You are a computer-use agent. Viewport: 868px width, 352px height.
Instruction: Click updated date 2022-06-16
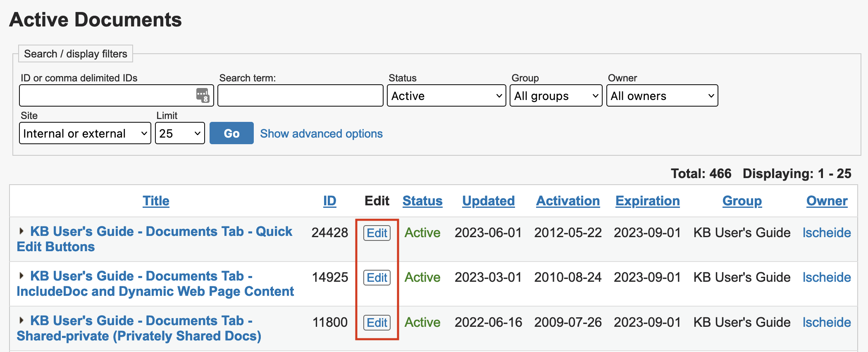(488, 322)
